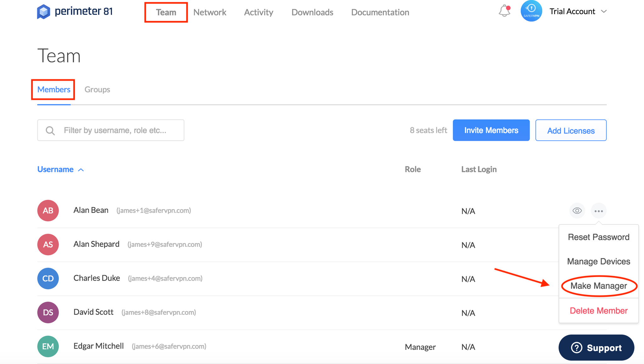This screenshot has height=364, width=644.
Task: Click Charles Duke's CD avatar
Action: point(48,279)
